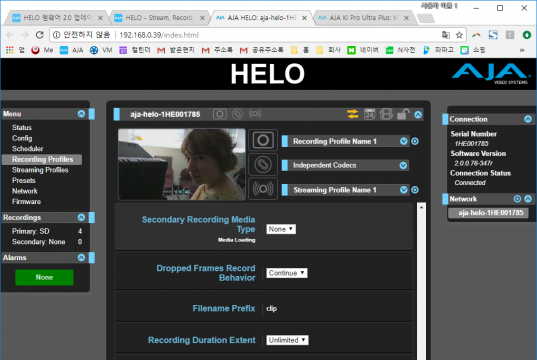Switch to the first HELO browser tab

(57, 18)
